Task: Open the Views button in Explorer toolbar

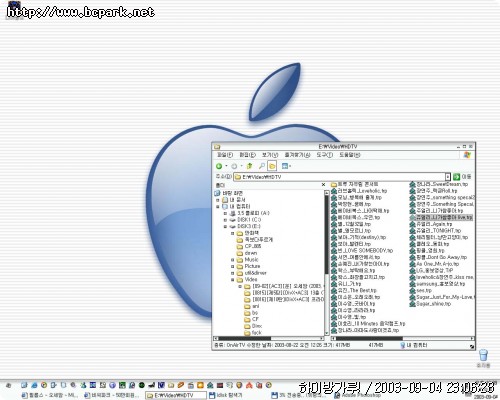Action: click(x=285, y=166)
